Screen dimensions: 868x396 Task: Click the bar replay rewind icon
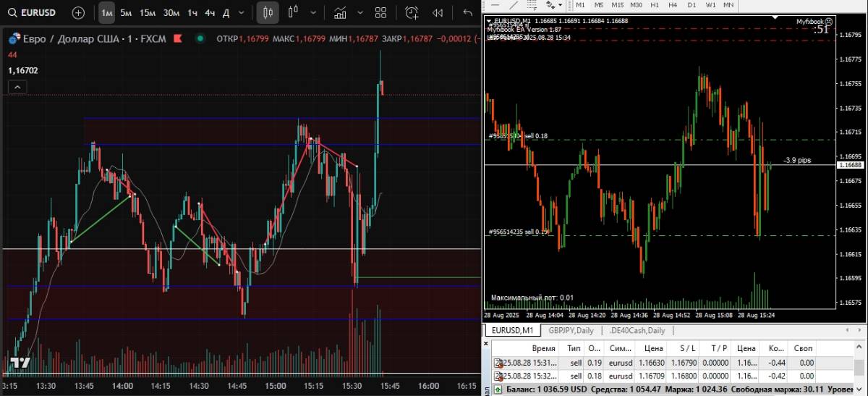pyautogui.click(x=438, y=12)
